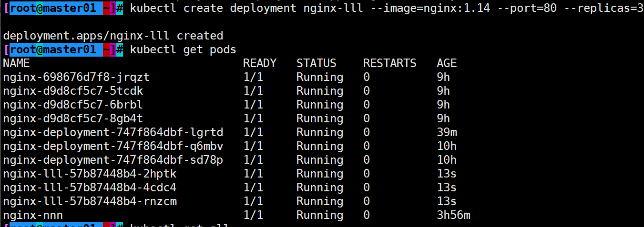Select pod nginx-deployment-747f864dbf-q6mbv
This screenshot has height=227, width=644.
pos(113,146)
